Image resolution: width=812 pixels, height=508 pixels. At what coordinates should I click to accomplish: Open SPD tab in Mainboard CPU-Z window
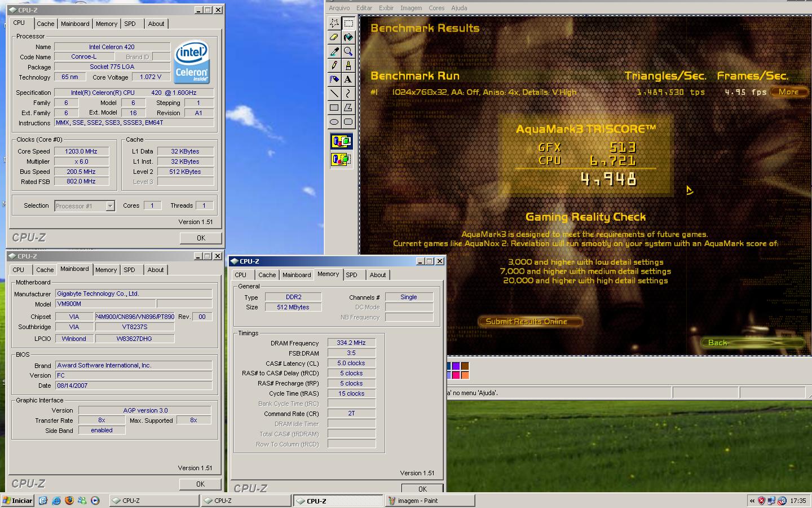point(130,270)
